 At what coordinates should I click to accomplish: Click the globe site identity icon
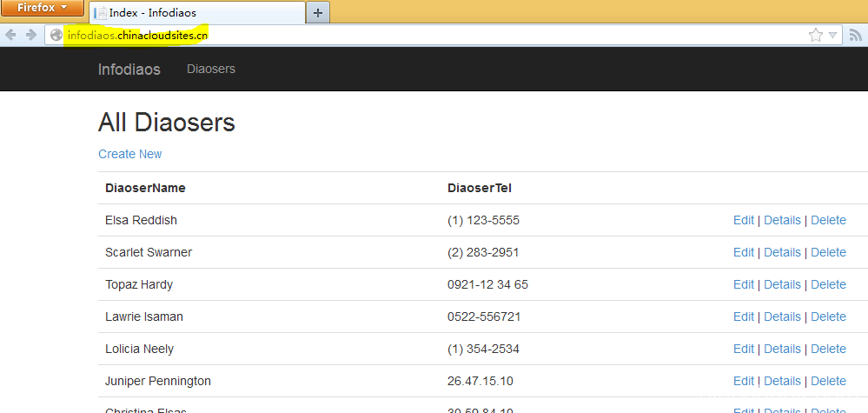pos(56,35)
